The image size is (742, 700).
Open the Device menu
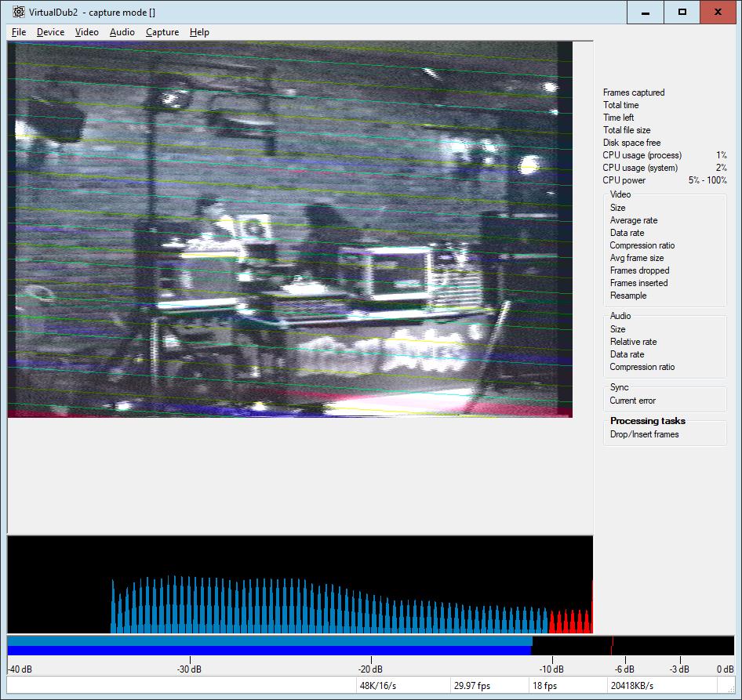click(x=50, y=32)
